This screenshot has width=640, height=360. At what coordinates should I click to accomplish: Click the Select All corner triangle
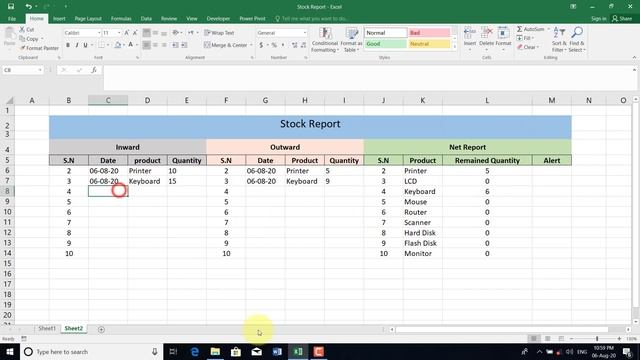[9, 100]
